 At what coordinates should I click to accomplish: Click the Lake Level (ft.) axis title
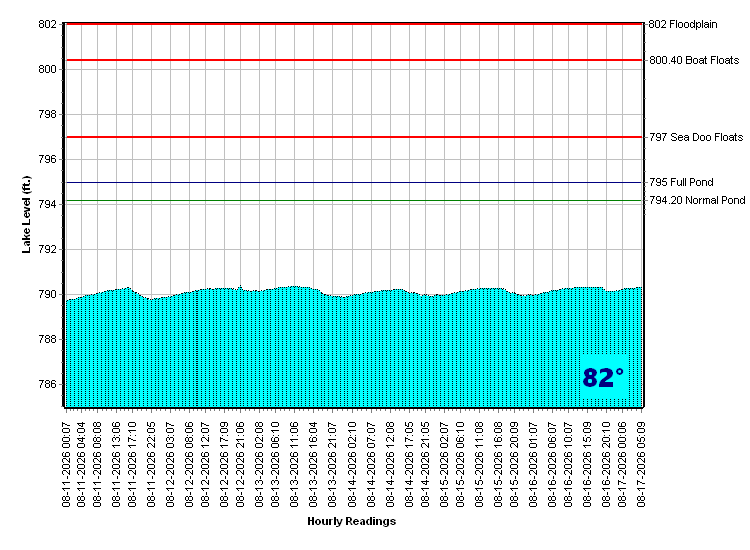(26, 215)
